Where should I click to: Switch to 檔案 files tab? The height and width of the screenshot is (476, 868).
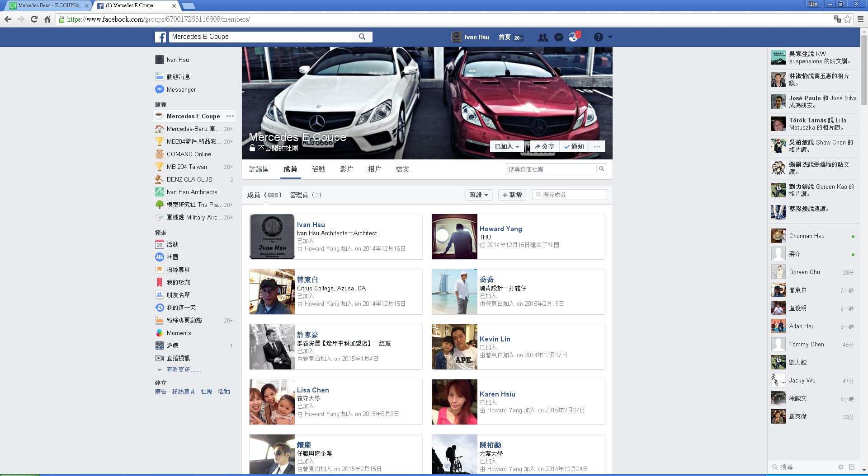(x=403, y=169)
